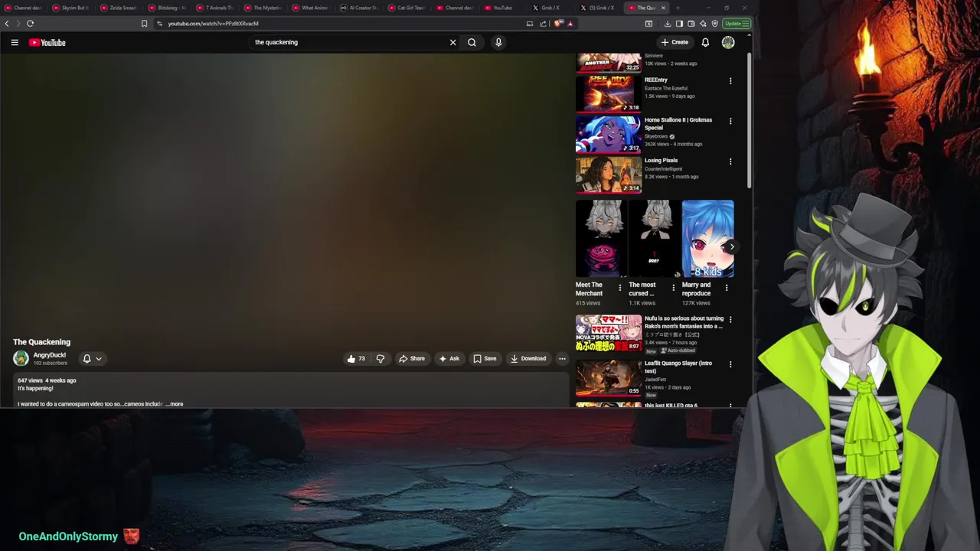This screenshot has height=551, width=980.
Task: Open AngryDuck! channel avatar
Action: click(x=21, y=358)
